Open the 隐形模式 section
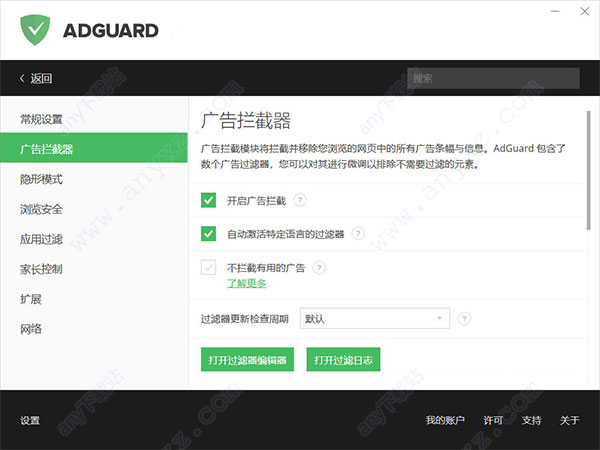Screen dimensions: 600x450 (94, 179)
